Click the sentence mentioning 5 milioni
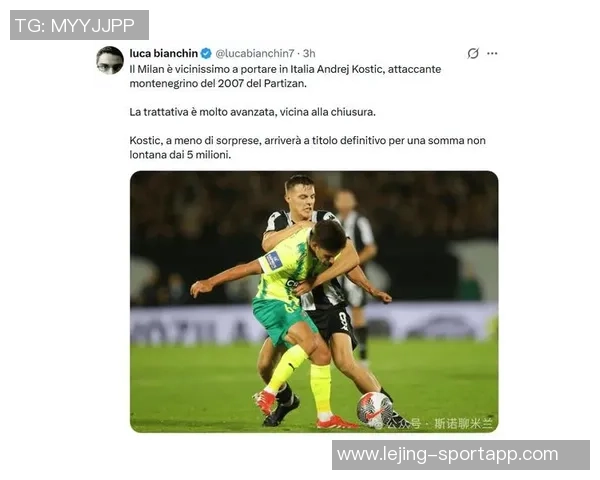Image resolution: width=600 pixels, height=480 pixels. point(307,148)
